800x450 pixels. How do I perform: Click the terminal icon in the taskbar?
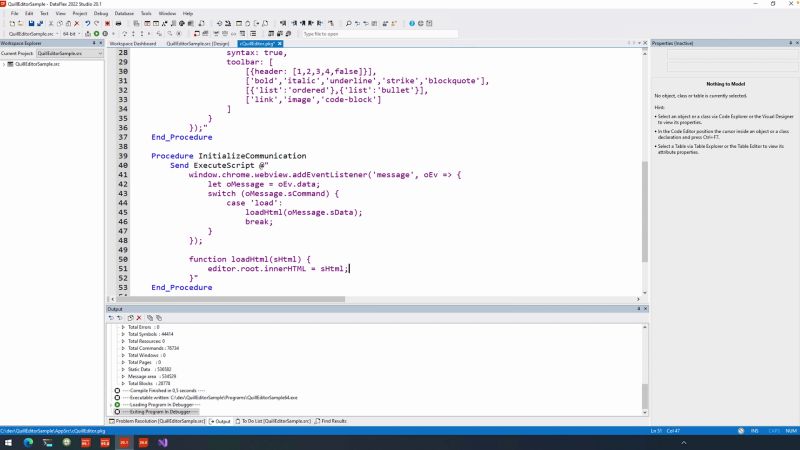[x=47, y=442]
